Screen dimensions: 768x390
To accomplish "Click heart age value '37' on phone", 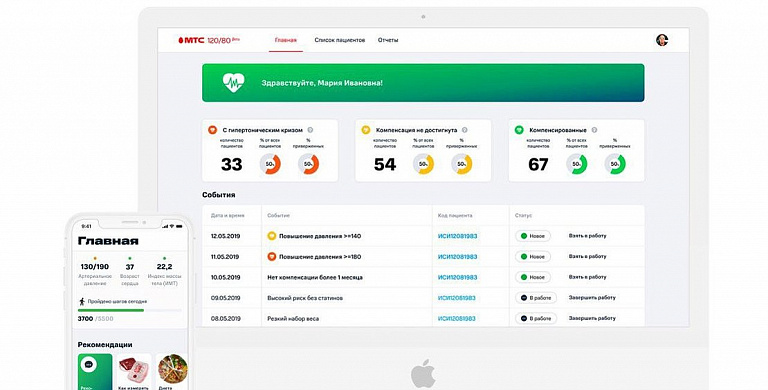I will click(130, 267).
